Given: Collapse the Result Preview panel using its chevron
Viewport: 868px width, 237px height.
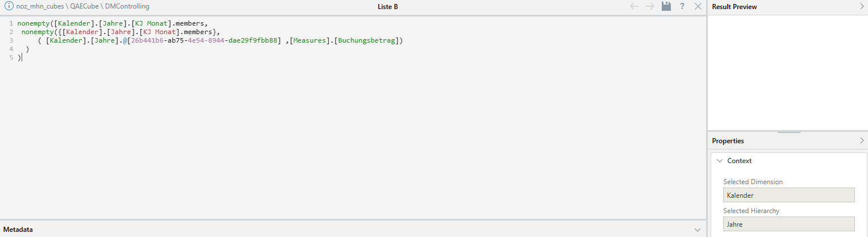Looking at the screenshot, I should 862,7.
